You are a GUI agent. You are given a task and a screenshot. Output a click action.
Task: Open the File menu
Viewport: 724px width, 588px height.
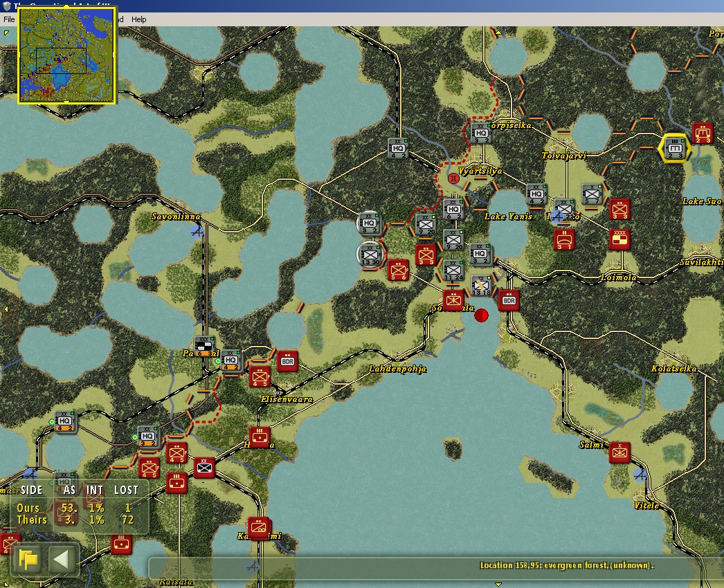9,19
